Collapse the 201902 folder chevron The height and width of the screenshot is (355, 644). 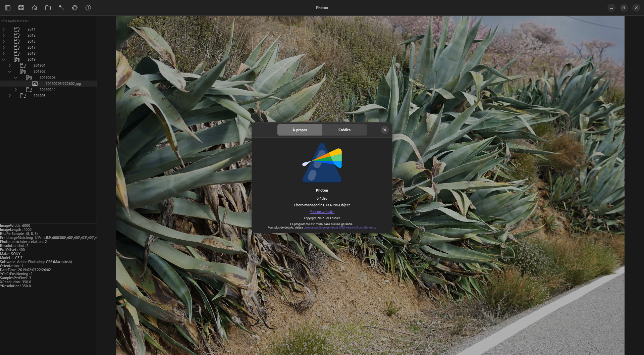point(10,71)
